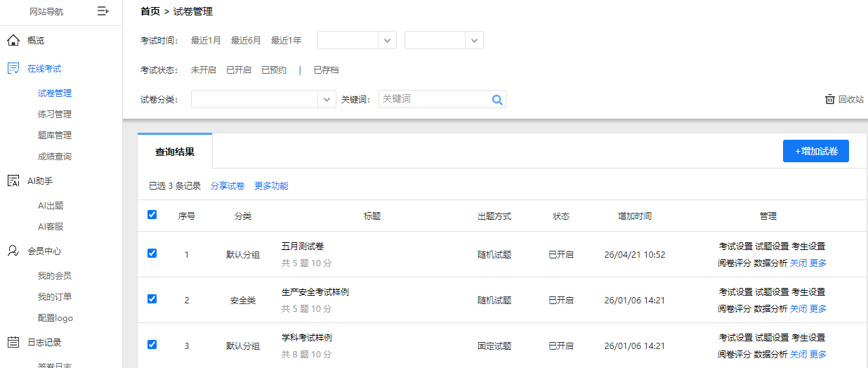868x368 pixels.
Task: Open AI客服 in the sidebar
Action: coord(51,226)
